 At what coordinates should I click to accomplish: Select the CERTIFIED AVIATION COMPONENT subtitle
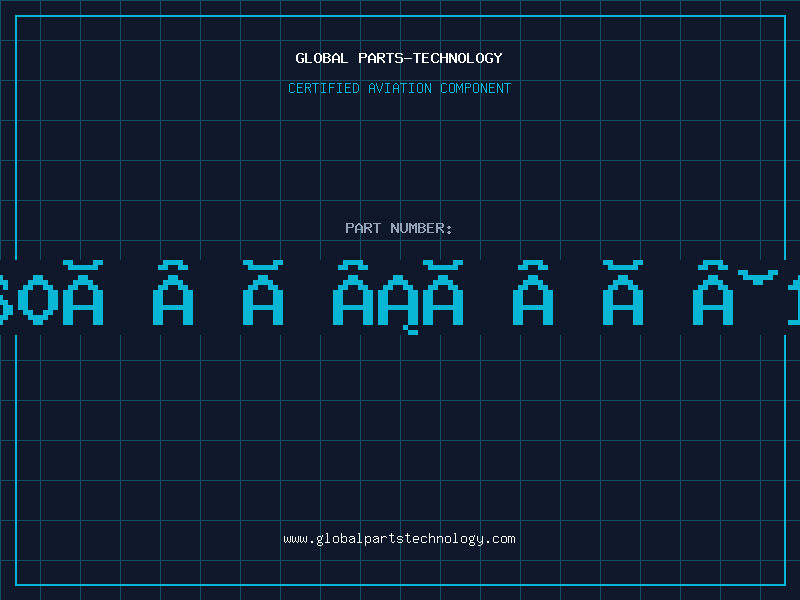pyautogui.click(x=399, y=88)
